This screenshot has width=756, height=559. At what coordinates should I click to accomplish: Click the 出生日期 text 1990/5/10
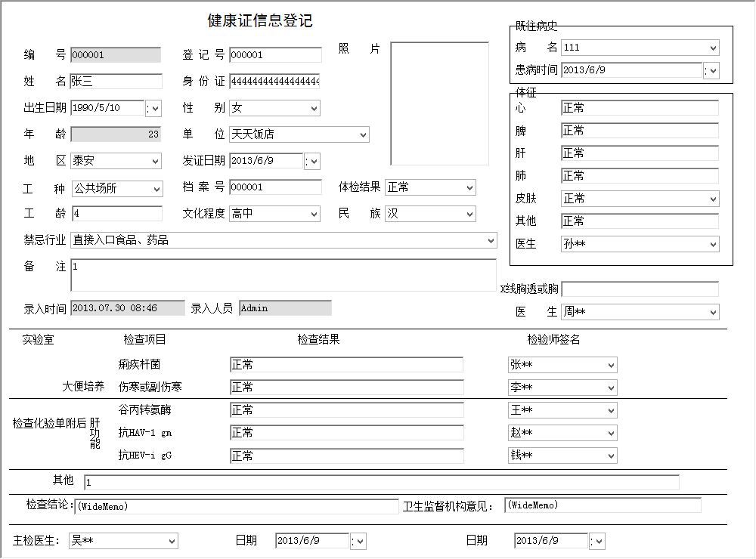click(97, 107)
